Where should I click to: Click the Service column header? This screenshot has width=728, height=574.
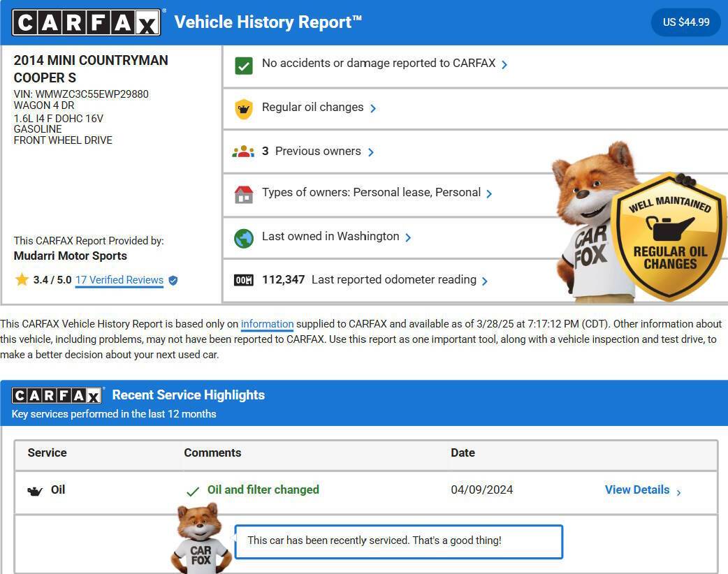tap(47, 452)
